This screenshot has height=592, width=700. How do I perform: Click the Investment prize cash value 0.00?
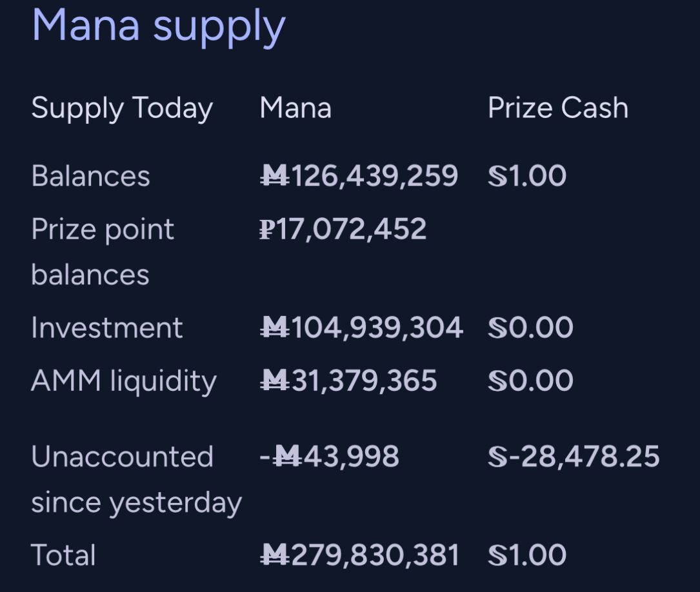pos(541,328)
